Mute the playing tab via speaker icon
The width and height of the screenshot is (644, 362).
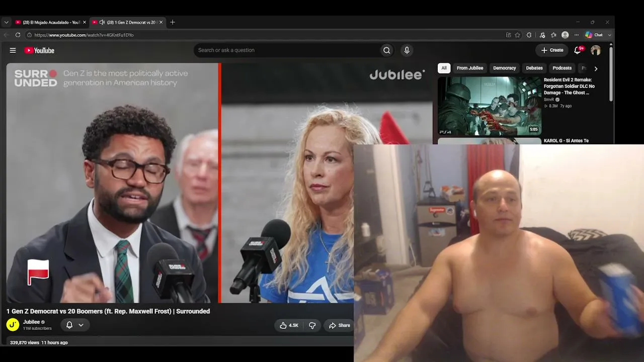tap(102, 22)
